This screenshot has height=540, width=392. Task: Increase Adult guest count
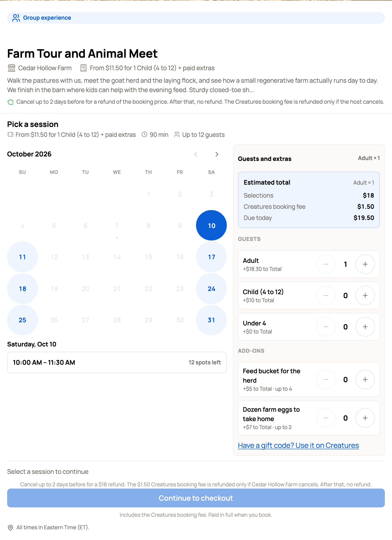(x=365, y=264)
